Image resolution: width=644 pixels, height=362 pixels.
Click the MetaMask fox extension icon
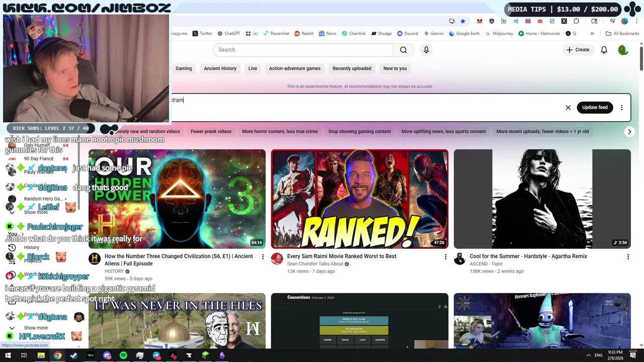coord(479,21)
